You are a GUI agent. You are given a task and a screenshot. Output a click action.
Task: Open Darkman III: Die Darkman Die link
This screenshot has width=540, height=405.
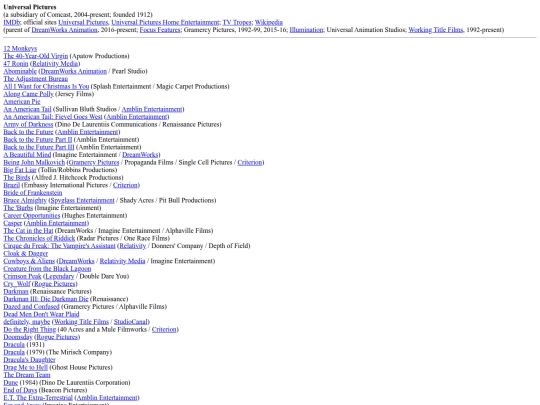coord(46,299)
